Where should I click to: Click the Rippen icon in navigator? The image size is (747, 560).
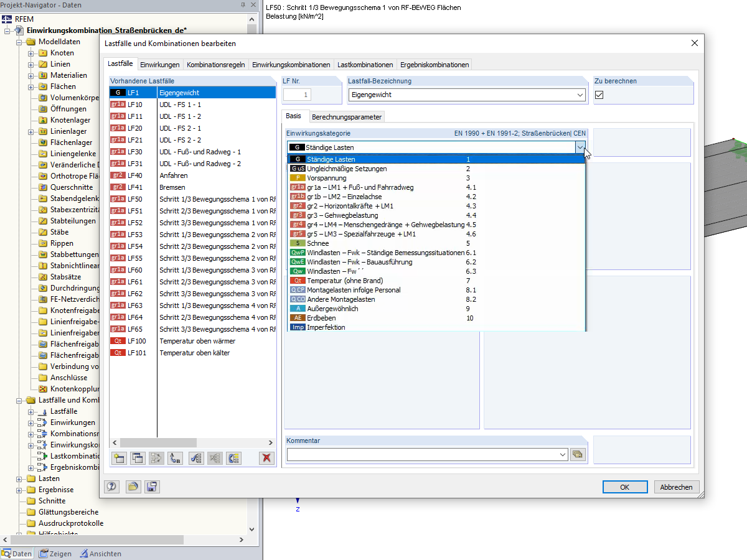point(43,243)
